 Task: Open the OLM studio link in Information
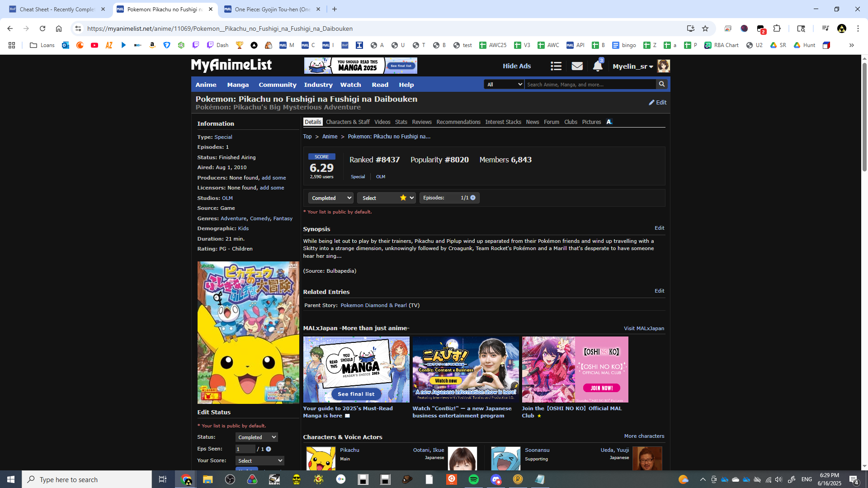[x=227, y=198]
